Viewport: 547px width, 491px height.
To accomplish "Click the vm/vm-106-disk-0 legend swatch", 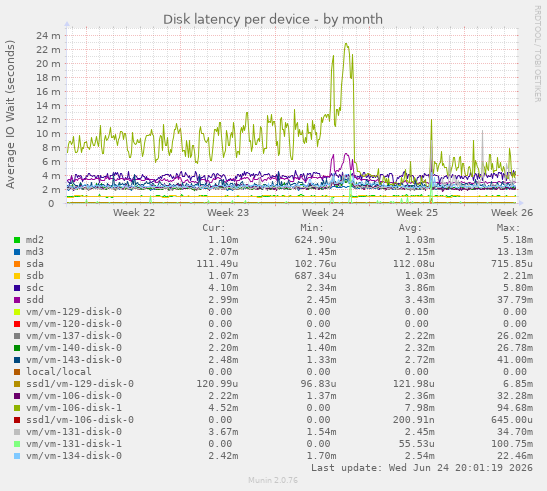I will (17, 396).
